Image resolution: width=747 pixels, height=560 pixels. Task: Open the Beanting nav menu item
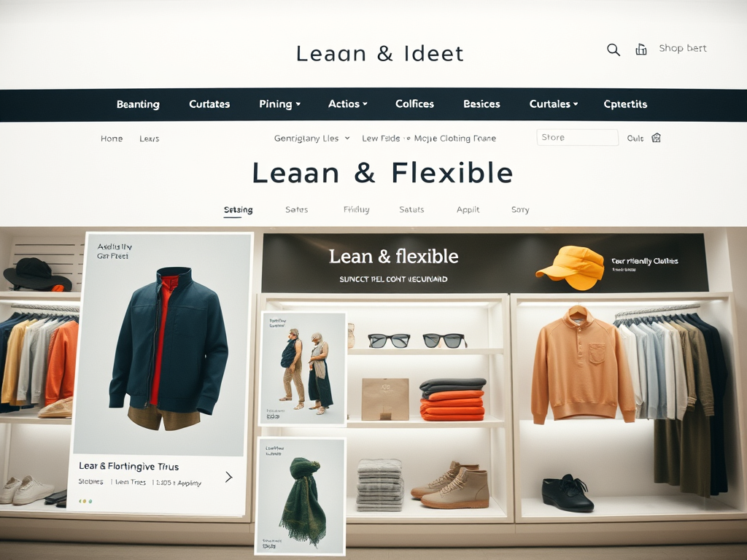(138, 104)
